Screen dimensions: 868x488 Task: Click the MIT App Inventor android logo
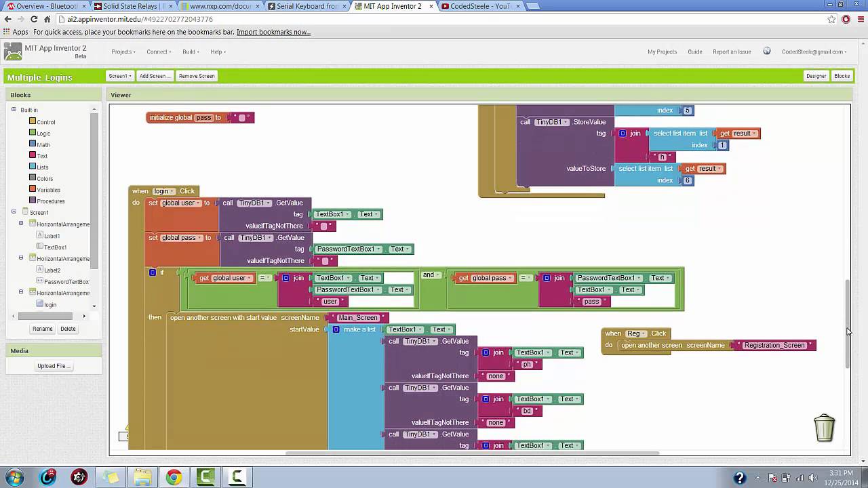pos(12,52)
